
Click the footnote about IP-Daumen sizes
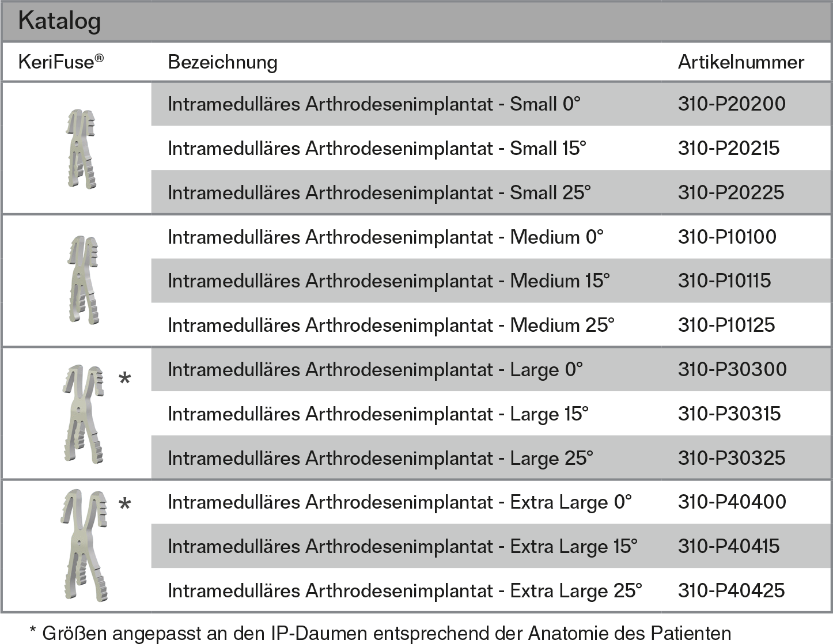point(380,633)
